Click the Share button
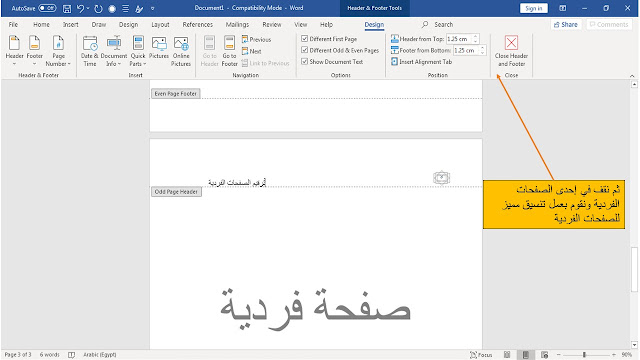Viewport: 640px width, 360px height. point(566,24)
